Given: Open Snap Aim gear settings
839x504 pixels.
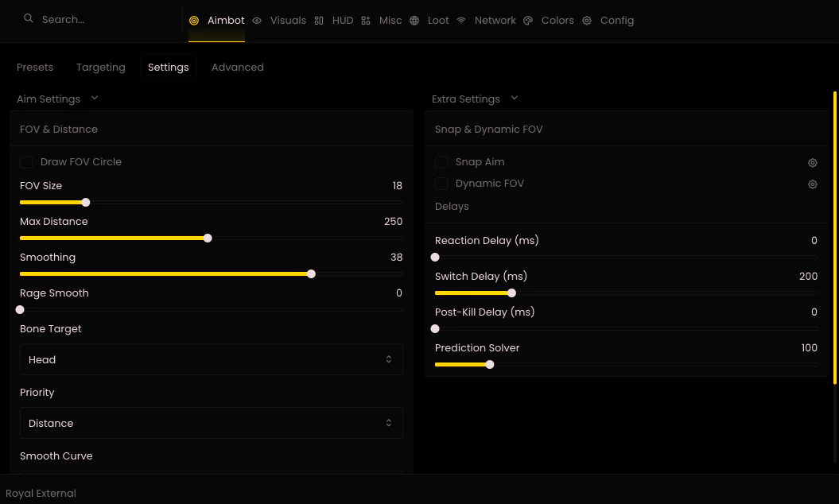Looking at the screenshot, I should tap(812, 163).
